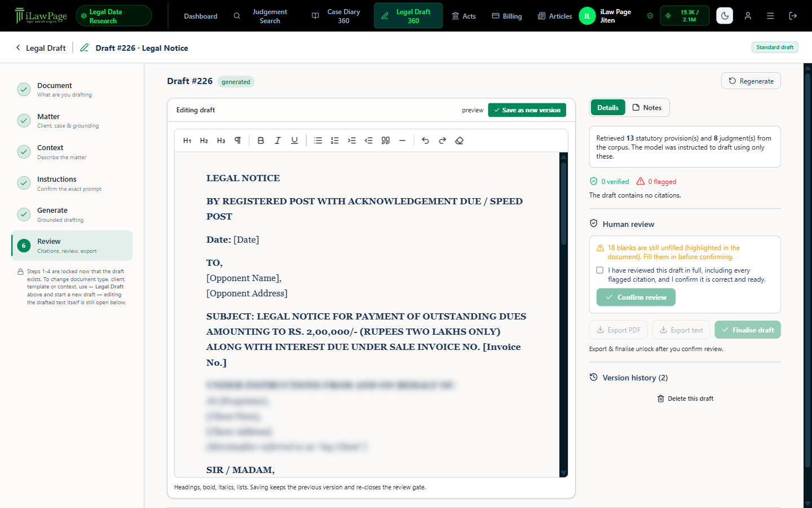Open the hamburger menu
Viewport: 812px width, 508px height.
(770, 16)
